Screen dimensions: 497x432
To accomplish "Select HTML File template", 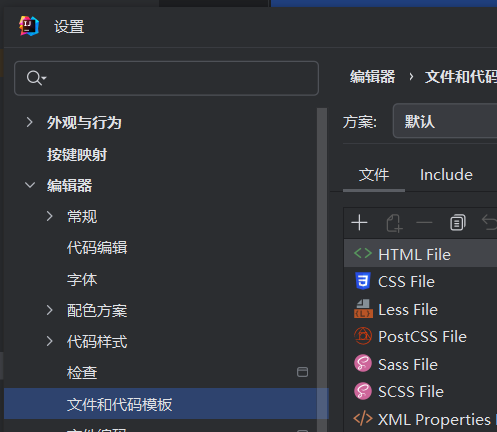I will coord(420,254).
